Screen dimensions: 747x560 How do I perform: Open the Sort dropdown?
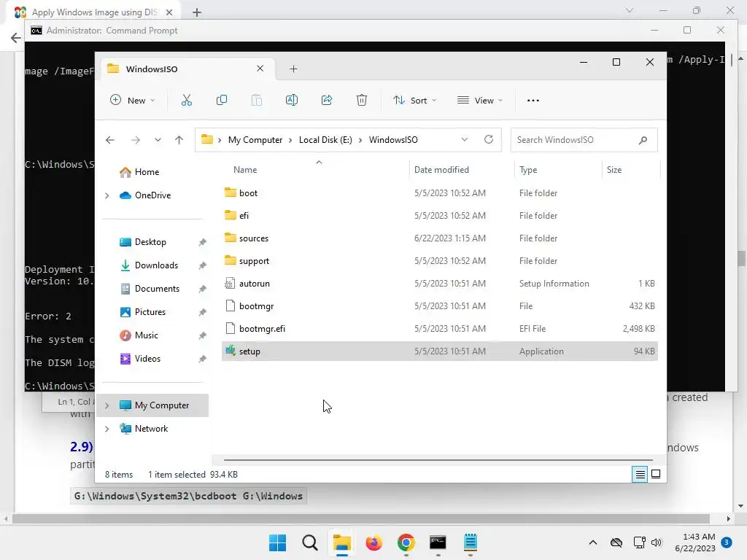click(x=414, y=101)
